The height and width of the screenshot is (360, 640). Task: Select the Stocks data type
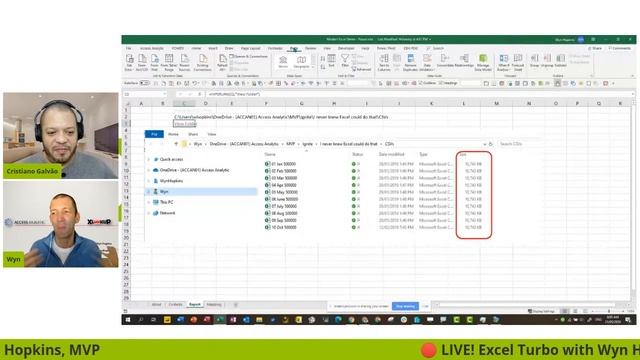tap(283, 62)
